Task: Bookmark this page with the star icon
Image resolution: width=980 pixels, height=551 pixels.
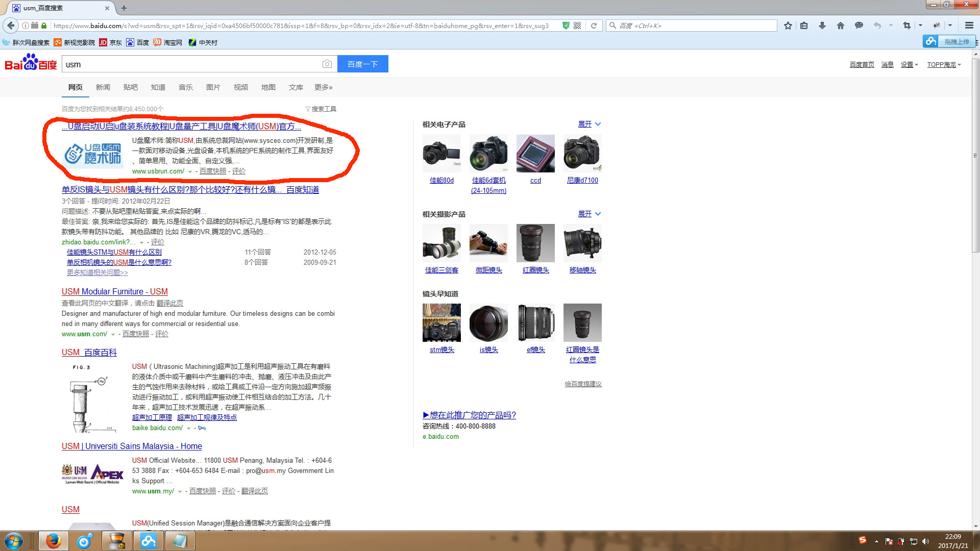Action: pyautogui.click(x=788, y=26)
